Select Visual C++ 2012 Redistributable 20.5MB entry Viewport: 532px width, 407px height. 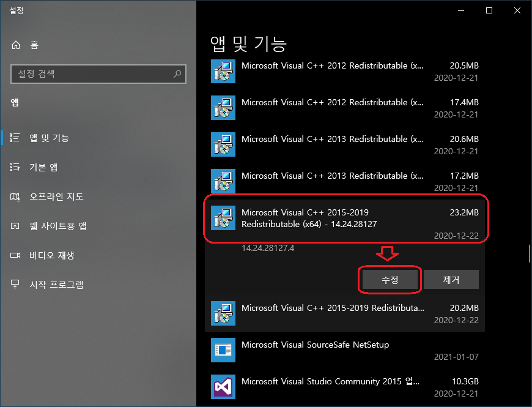345,71
